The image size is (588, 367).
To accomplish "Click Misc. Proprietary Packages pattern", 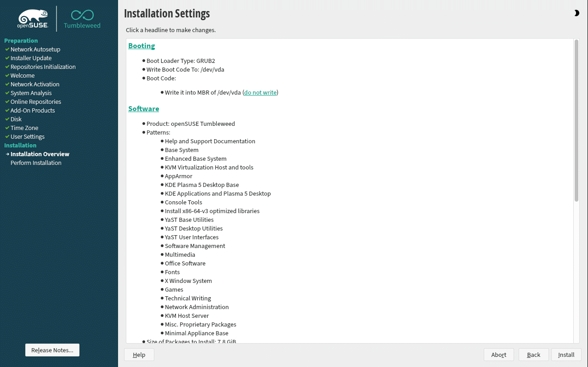I will pyautogui.click(x=200, y=324).
